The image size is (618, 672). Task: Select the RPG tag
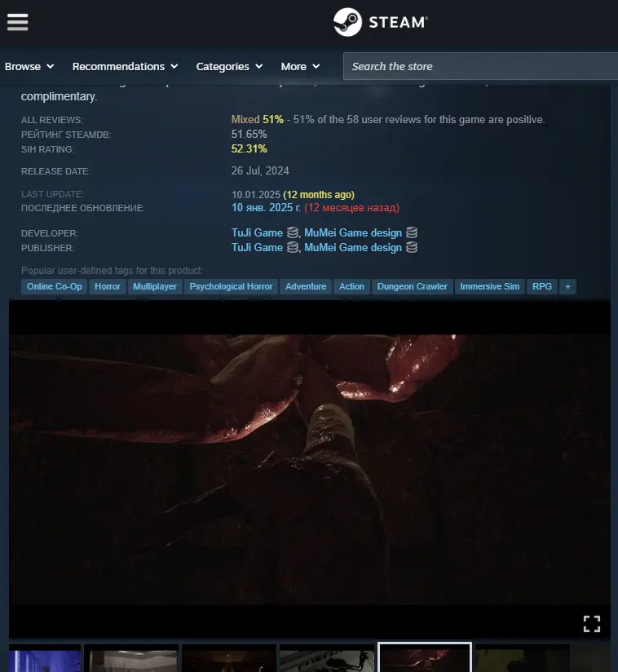coord(541,286)
